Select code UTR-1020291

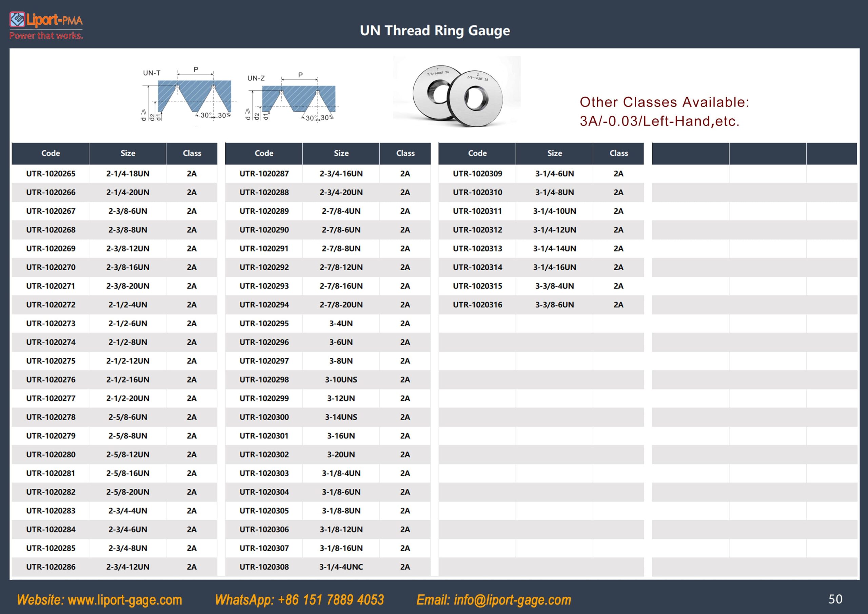264,249
